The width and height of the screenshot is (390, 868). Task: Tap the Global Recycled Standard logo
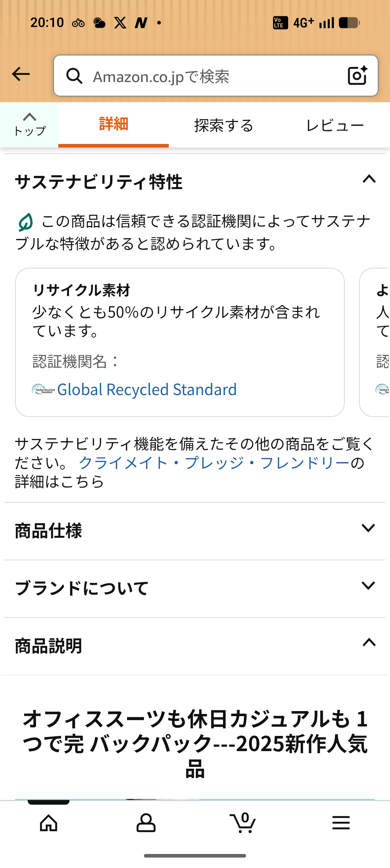click(x=43, y=390)
